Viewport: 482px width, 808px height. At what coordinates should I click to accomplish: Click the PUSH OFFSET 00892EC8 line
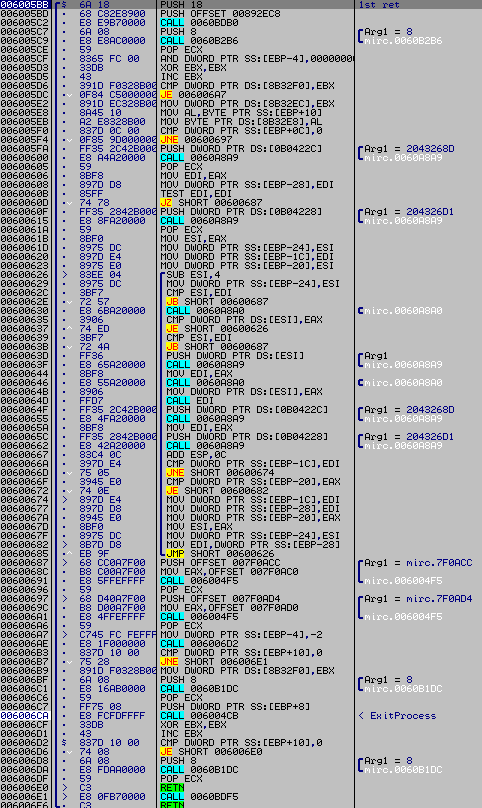coord(221,14)
